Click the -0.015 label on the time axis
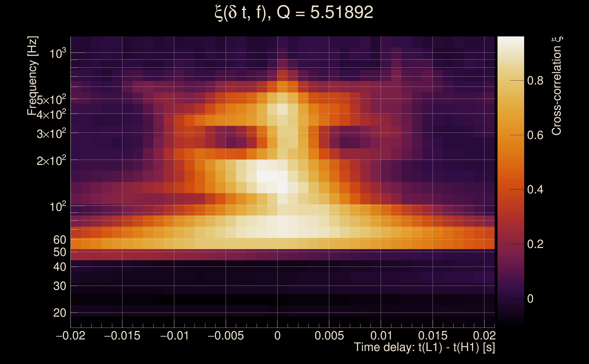This screenshot has width=589, height=364. [122, 336]
